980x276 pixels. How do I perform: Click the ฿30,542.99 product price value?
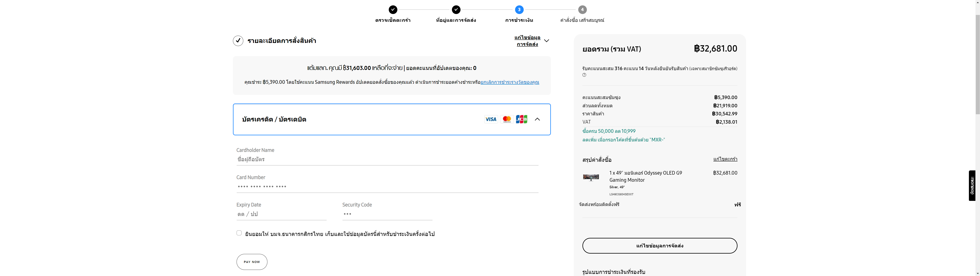(724, 114)
